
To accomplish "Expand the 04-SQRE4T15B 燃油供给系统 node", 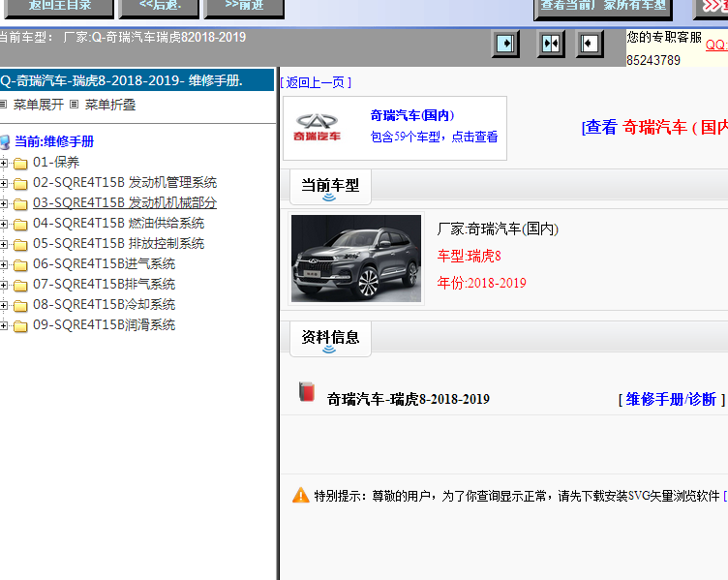I will tap(4, 225).
